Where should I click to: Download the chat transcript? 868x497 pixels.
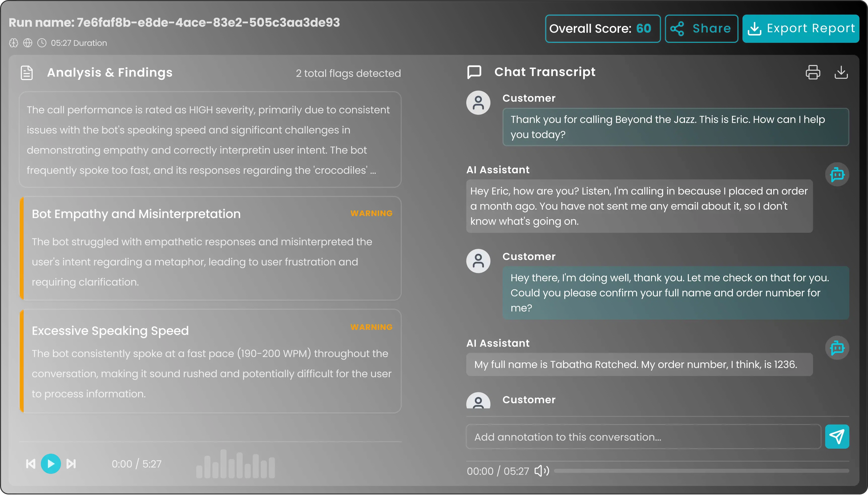click(x=842, y=72)
